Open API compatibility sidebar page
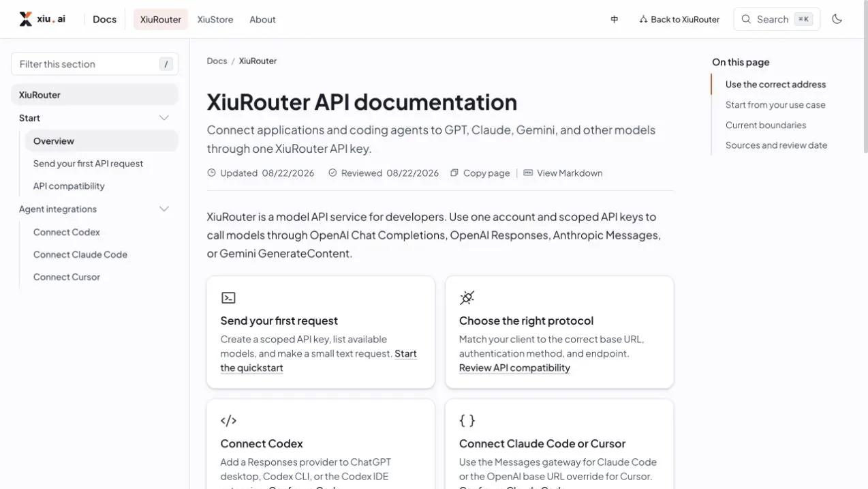 69,186
